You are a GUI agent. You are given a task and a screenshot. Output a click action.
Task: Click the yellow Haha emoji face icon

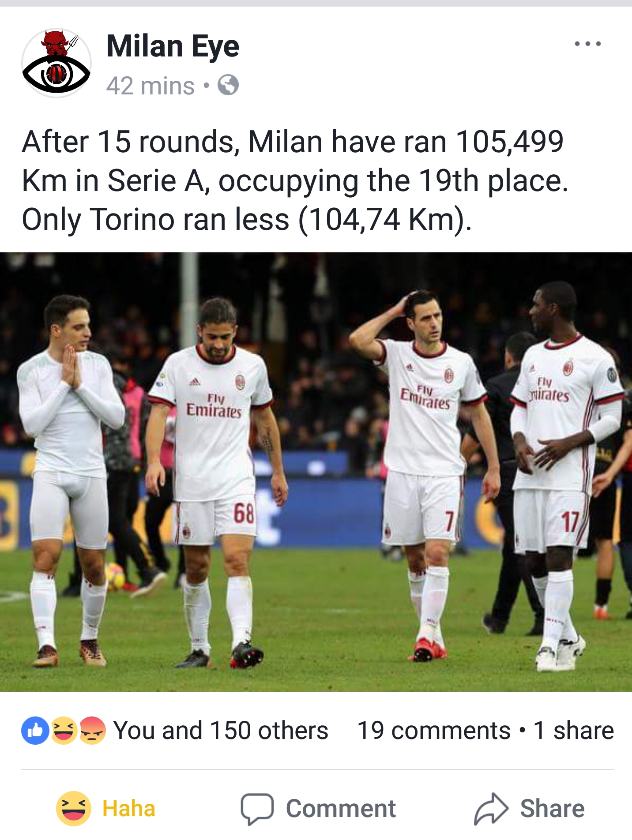click(74, 808)
